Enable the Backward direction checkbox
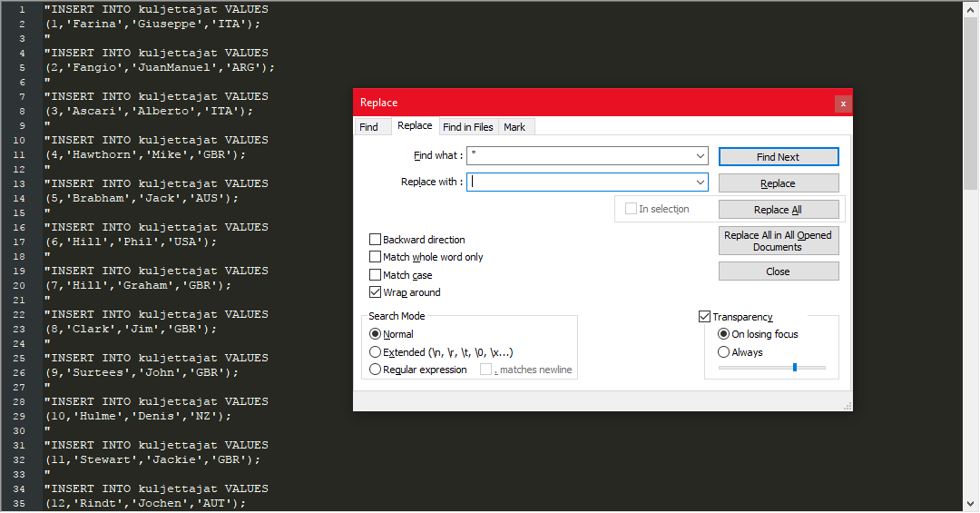Screen dimensions: 980x513 click(376, 240)
